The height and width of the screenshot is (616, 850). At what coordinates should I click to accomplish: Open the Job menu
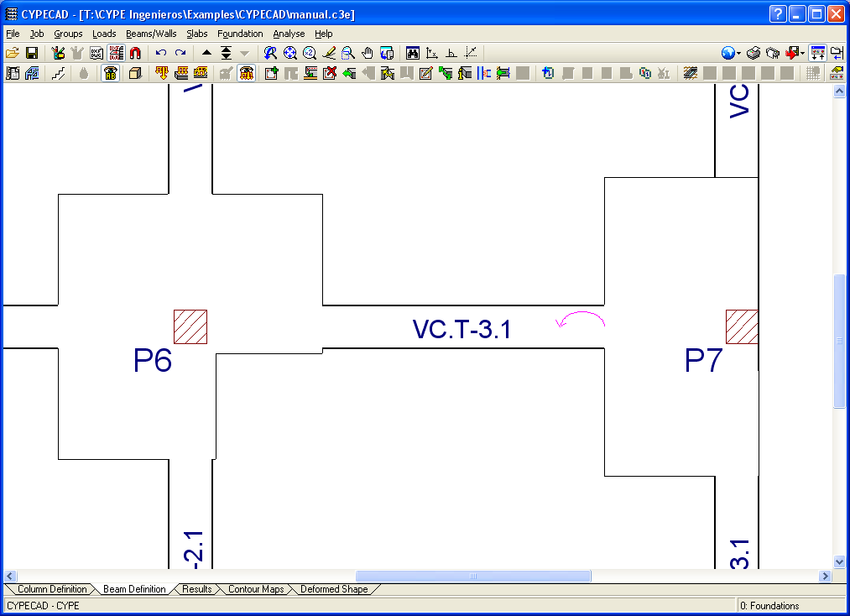tap(37, 34)
